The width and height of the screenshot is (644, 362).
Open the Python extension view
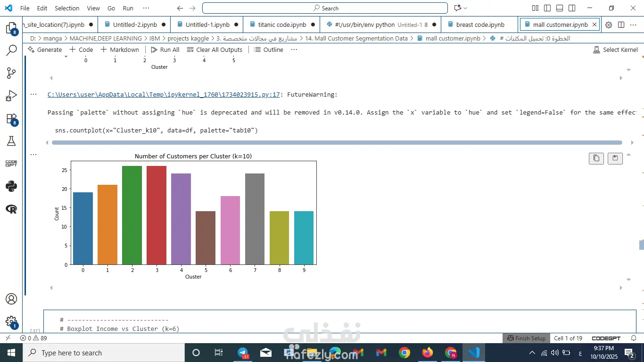tap(11, 186)
